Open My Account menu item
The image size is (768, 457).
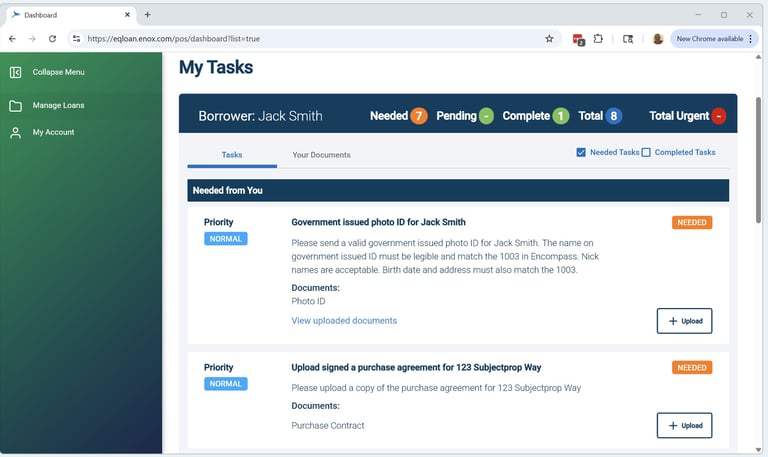53,132
